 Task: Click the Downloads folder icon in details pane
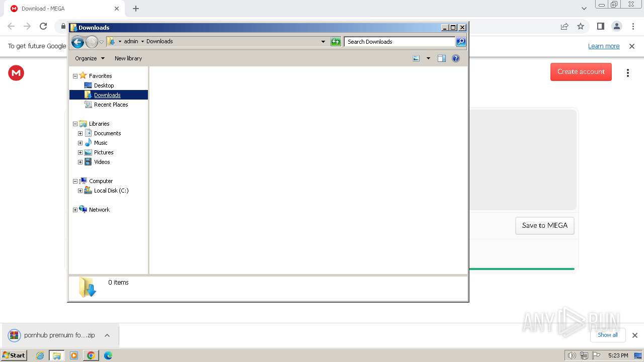point(87,288)
